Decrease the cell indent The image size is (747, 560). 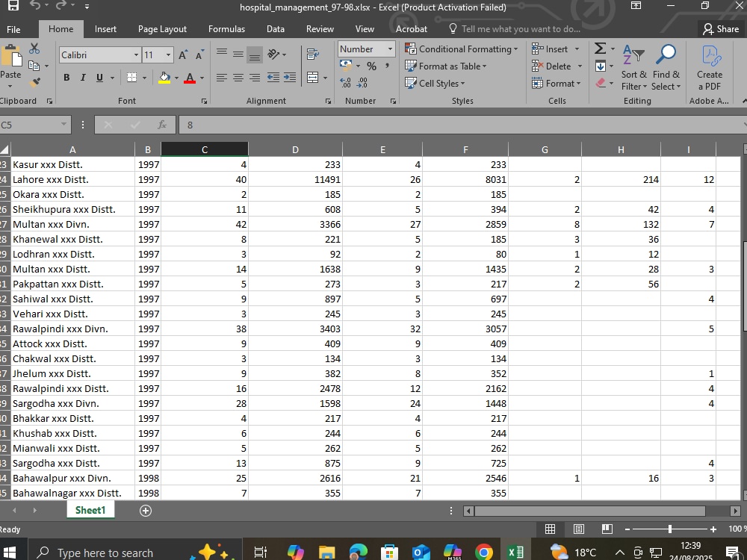[x=273, y=78]
